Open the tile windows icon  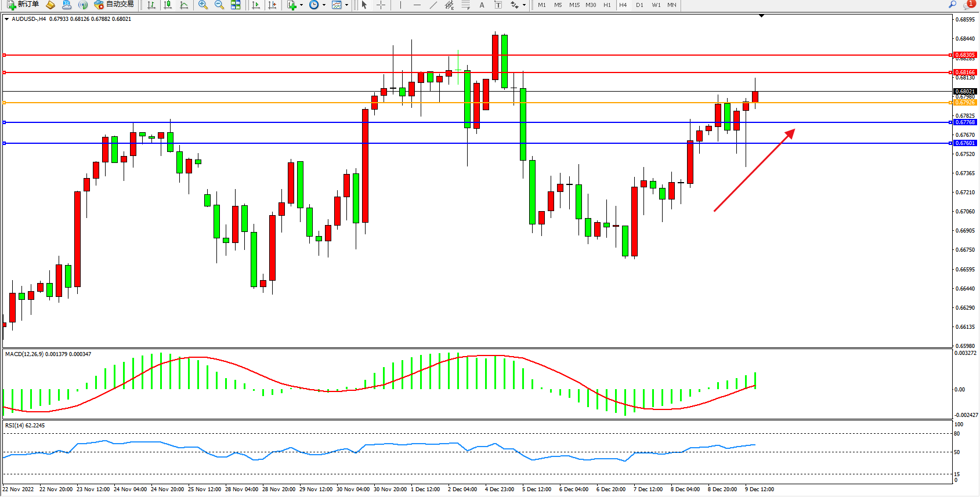(x=236, y=5)
